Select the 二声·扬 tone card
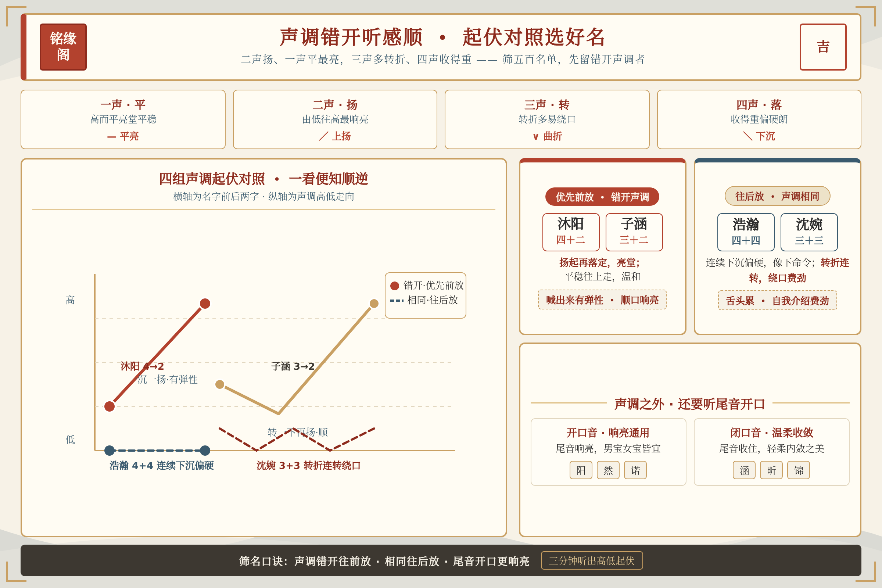 (x=335, y=119)
